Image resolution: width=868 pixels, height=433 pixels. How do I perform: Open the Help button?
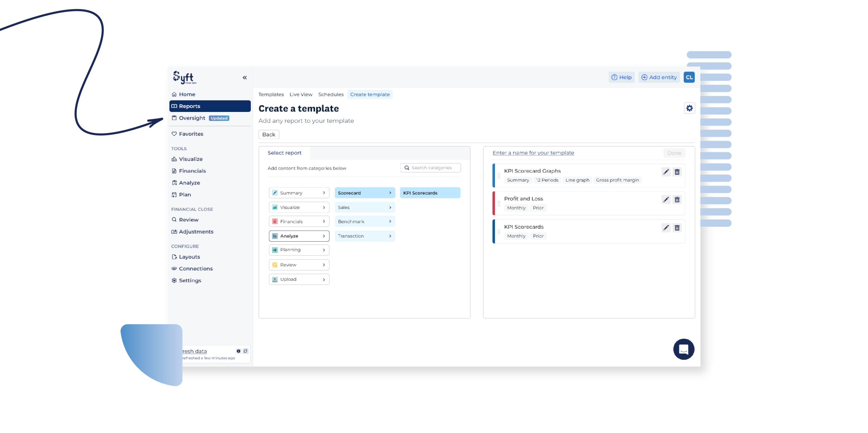(x=621, y=77)
